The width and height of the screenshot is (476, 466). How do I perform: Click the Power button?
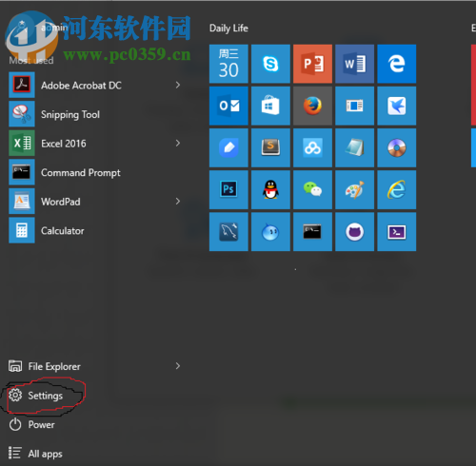(31, 425)
